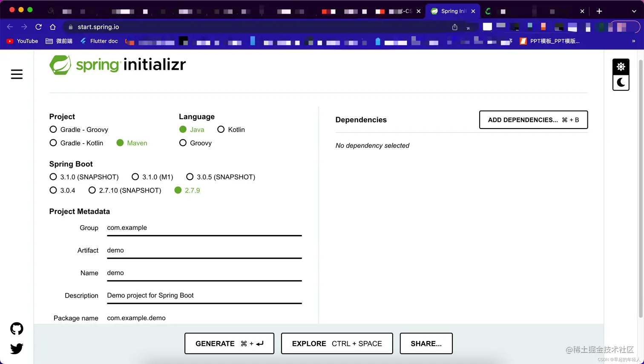This screenshot has width=644, height=364.
Task: Open the Twitter icon link
Action: [x=17, y=349]
